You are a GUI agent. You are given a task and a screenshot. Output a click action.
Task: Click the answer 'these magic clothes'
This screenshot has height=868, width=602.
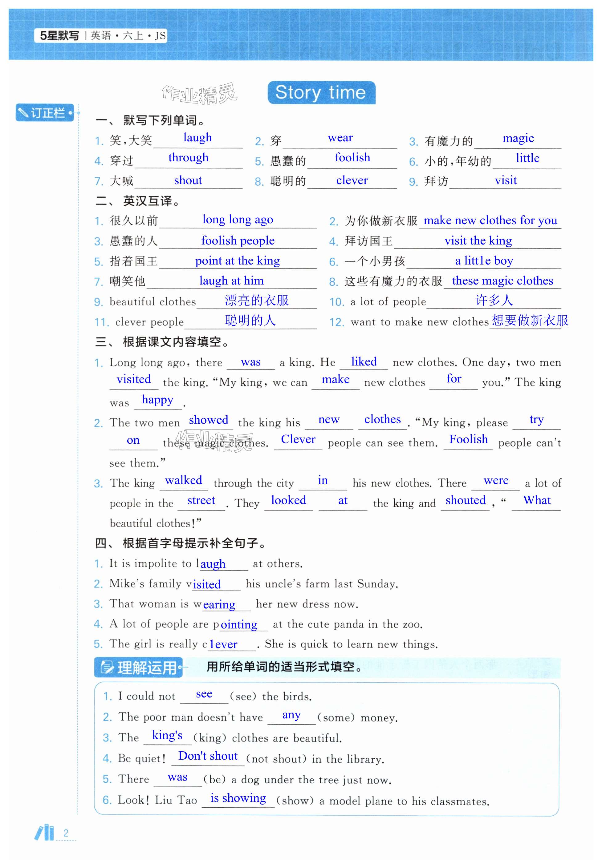pyautogui.click(x=502, y=281)
